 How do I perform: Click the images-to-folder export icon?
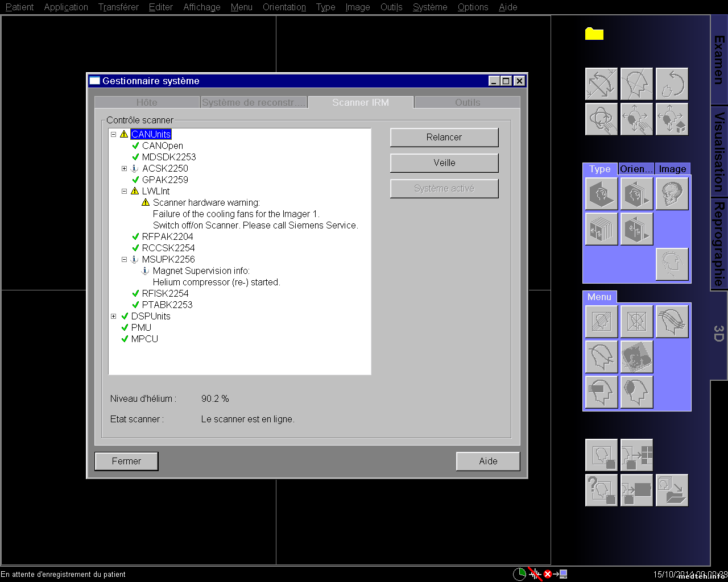(x=672, y=490)
